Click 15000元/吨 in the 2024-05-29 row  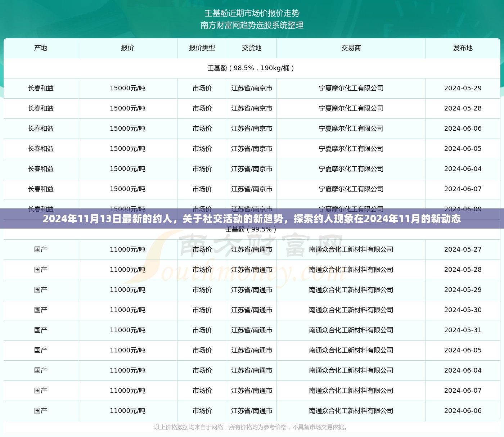[x=127, y=88]
